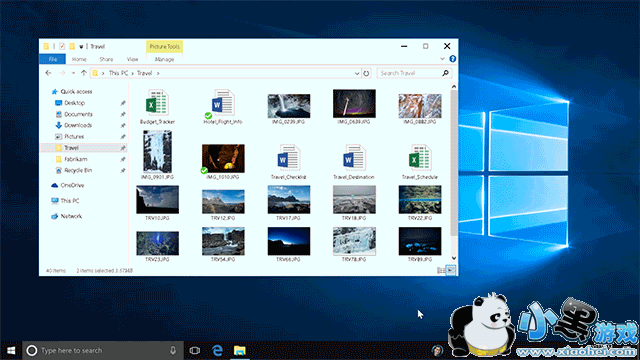Select the TRV89.JPG thumbnail

[x=420, y=241]
